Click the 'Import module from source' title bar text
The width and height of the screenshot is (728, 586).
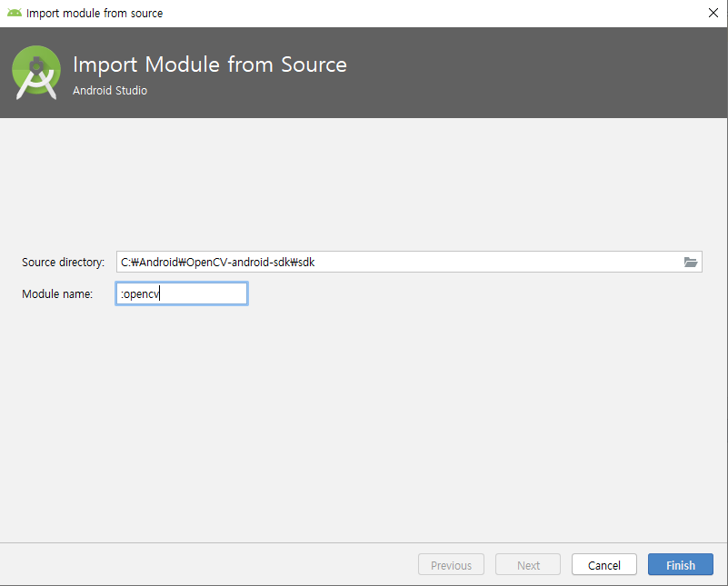(95, 14)
